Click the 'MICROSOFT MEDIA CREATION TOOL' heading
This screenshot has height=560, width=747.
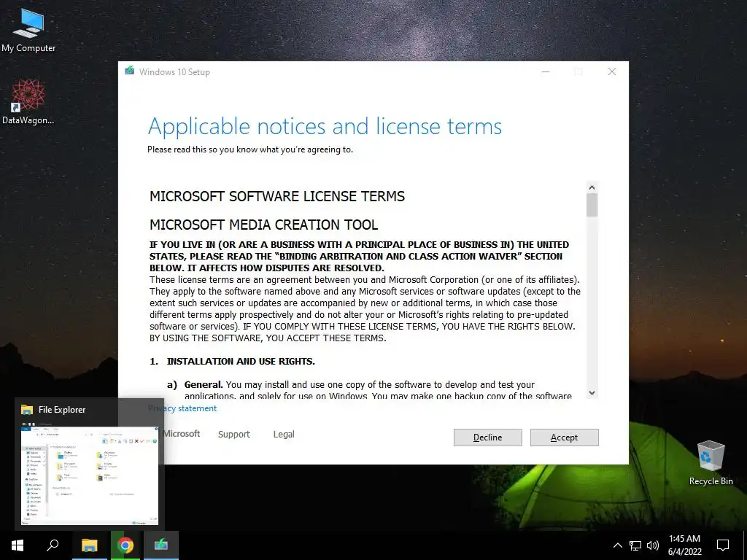click(x=264, y=225)
